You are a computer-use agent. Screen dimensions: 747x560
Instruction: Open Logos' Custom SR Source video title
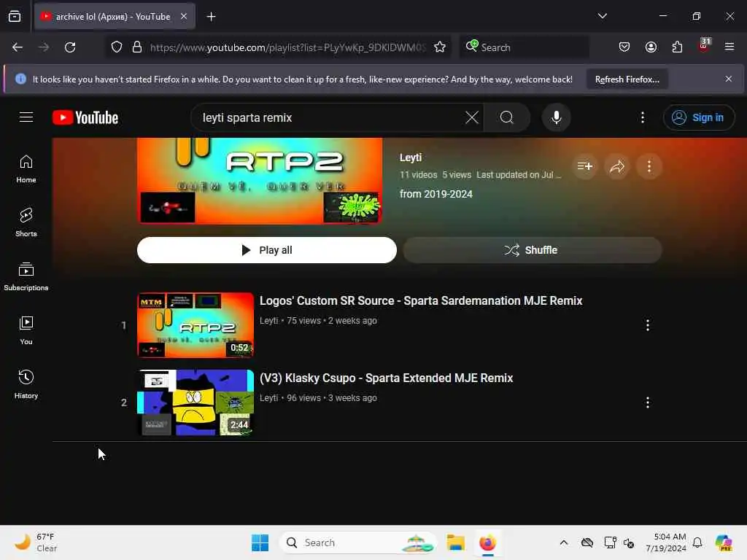[421, 301]
